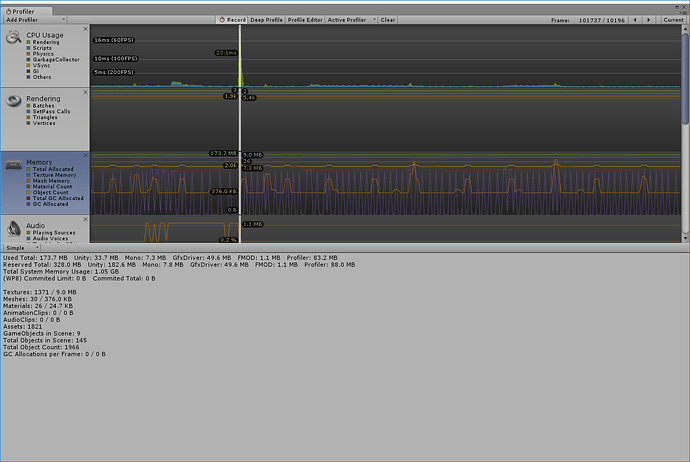The height and width of the screenshot is (462, 690).
Task: Open the Simple view mode dropdown
Action: click(x=21, y=248)
